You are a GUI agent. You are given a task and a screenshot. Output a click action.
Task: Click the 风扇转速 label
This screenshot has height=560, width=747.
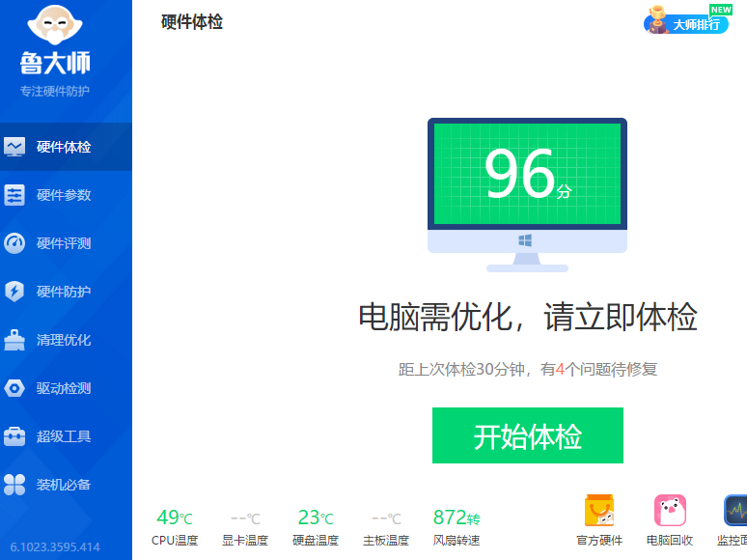(456, 541)
